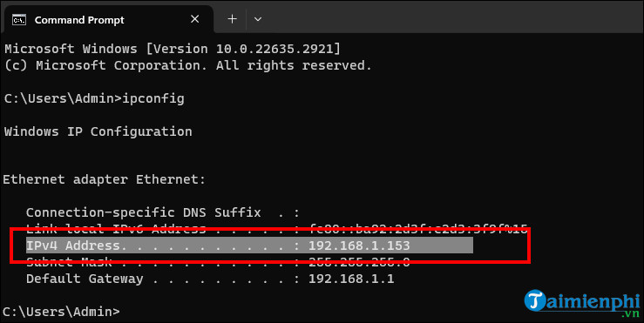This screenshot has width=644, height=323.
Task: Click the highlighted IPv4 Address label
Action: click(73, 246)
